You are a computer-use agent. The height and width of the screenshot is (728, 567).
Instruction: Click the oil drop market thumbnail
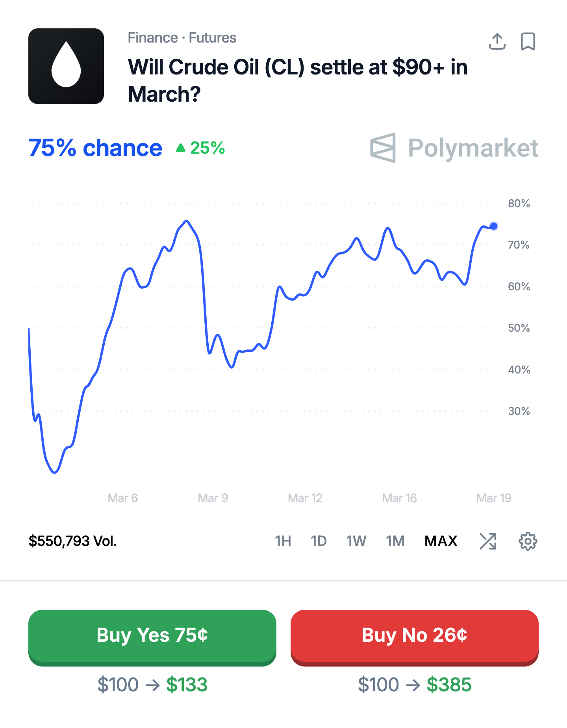(66, 66)
